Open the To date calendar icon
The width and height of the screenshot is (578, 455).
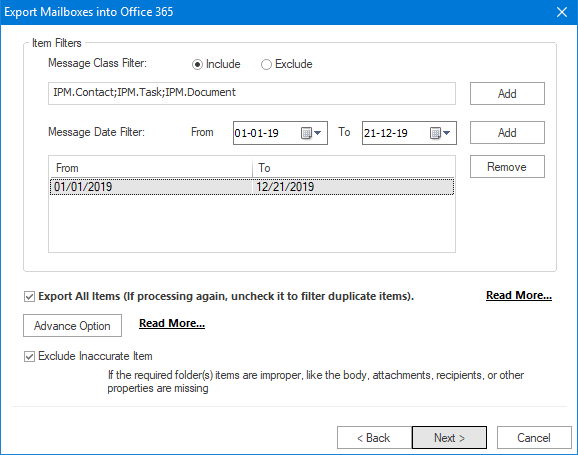pyautogui.click(x=435, y=133)
